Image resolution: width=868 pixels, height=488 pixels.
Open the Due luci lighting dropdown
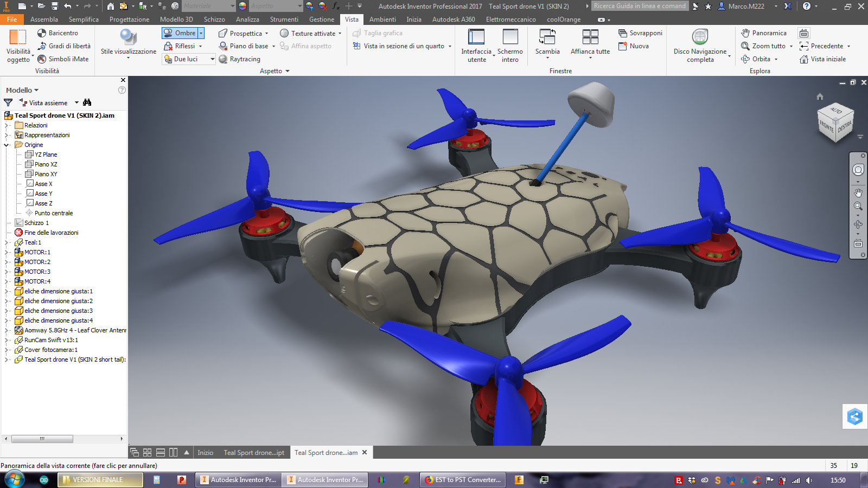point(212,59)
